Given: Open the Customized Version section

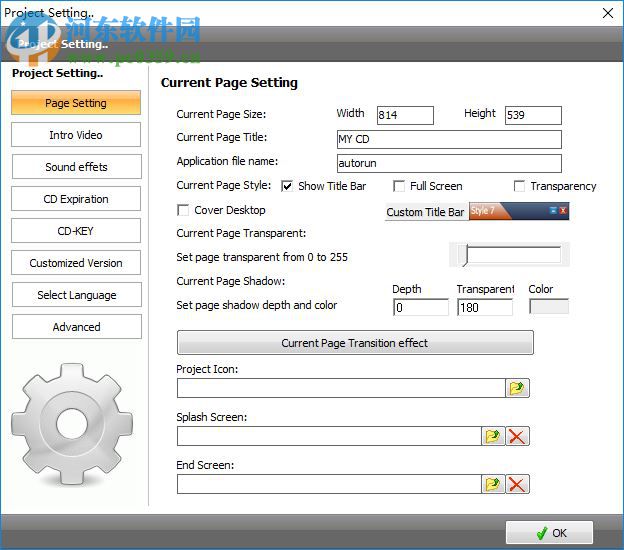Looking at the screenshot, I should coord(76,263).
